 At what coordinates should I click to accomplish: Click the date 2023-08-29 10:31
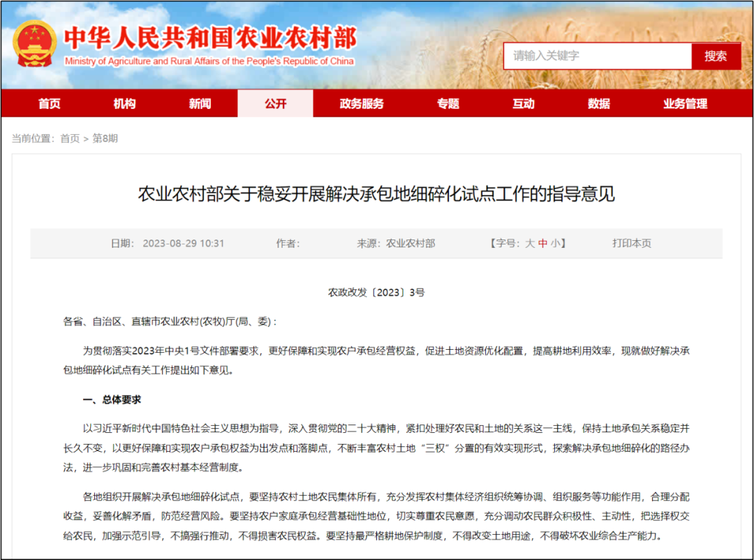click(x=183, y=244)
